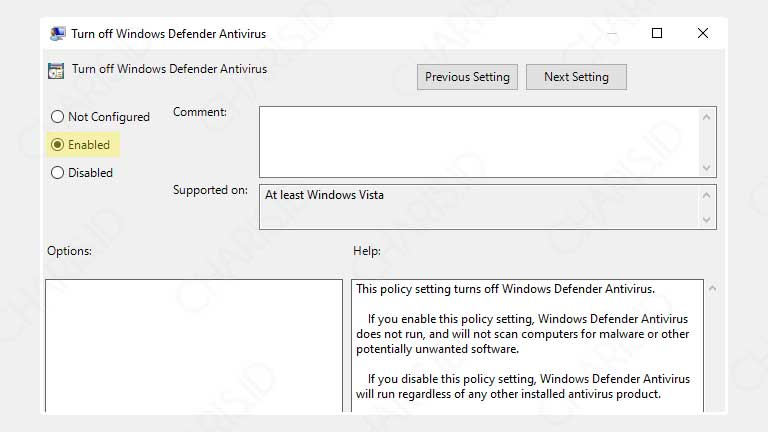Click the empty Options panel
The width and height of the screenshot is (768, 432).
(194, 345)
